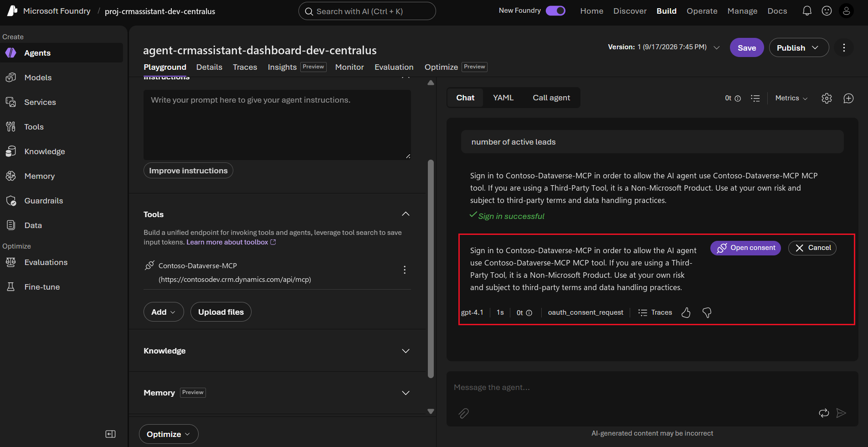Open Learn more about toolbox link

tap(231, 242)
